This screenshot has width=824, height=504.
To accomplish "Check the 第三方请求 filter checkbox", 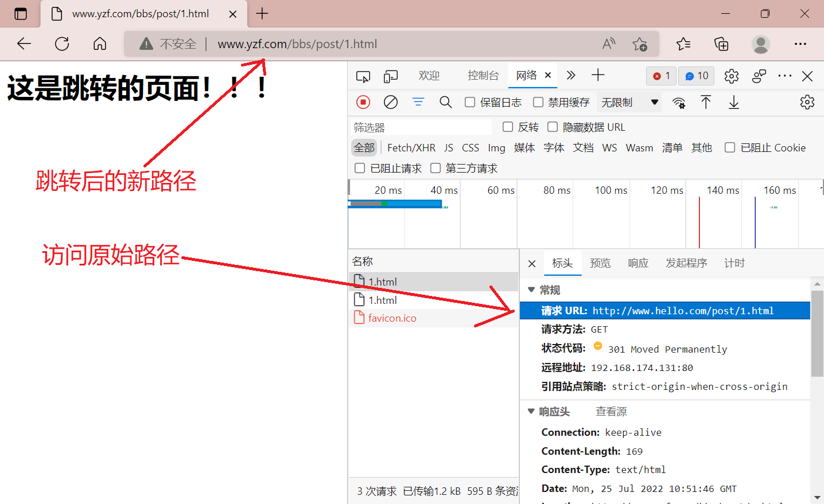I will (x=436, y=167).
